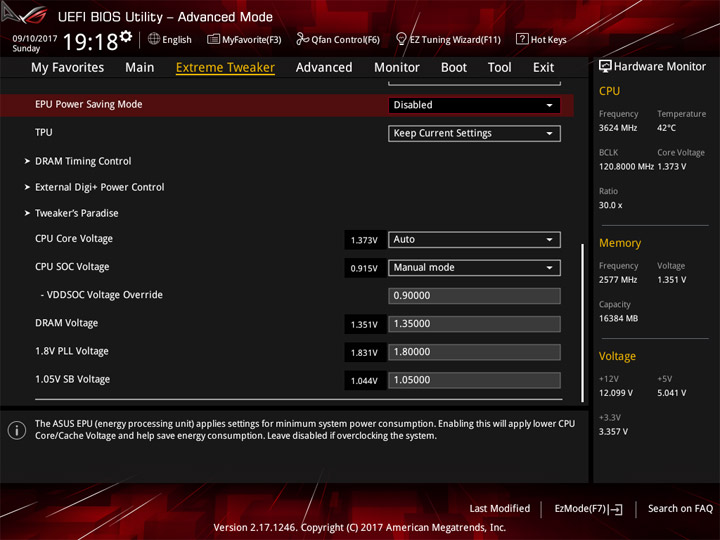Screen dimensions: 720x540
Task: Click the 3.357 V reading
Action: (x=613, y=432)
